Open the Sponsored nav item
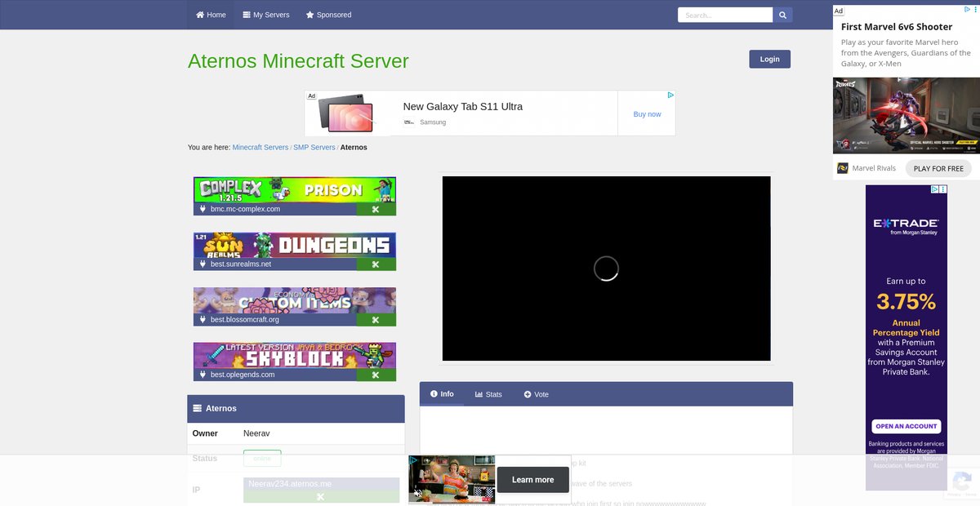The image size is (980, 506). (x=328, y=15)
